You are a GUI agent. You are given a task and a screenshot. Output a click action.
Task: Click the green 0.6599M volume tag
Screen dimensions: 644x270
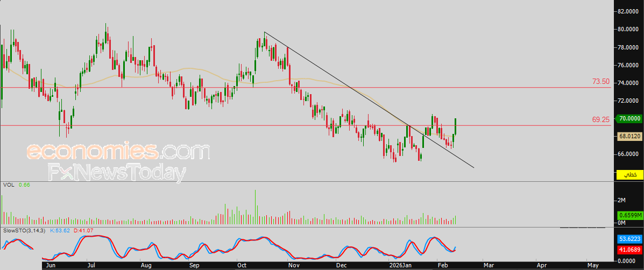tap(629, 215)
